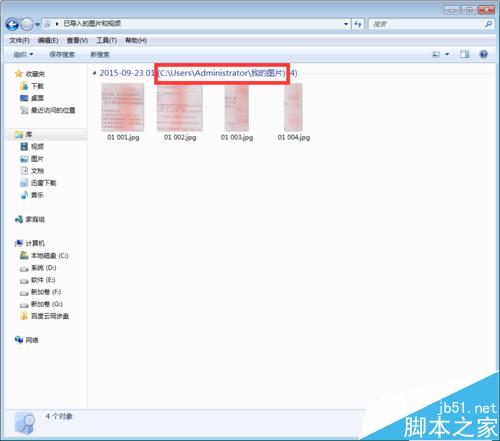Select thumbnail 01 004.jpg
Viewport: 500px width, 441px height.
(x=293, y=107)
